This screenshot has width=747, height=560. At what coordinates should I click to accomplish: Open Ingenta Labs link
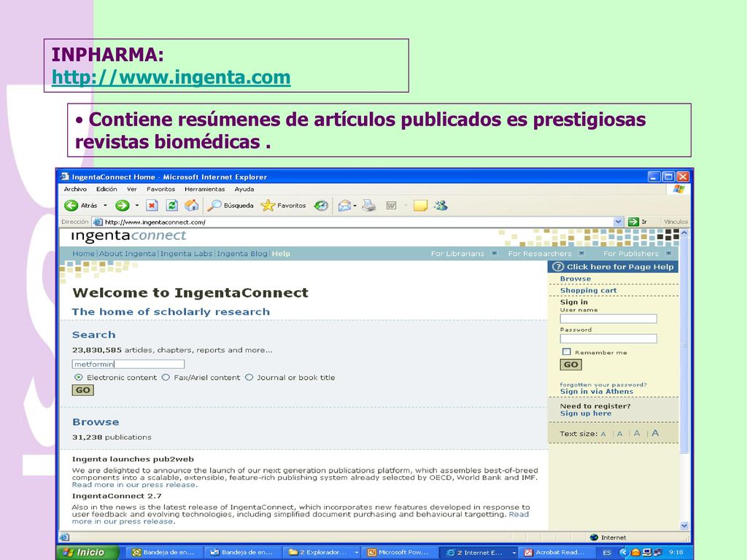tap(186, 253)
